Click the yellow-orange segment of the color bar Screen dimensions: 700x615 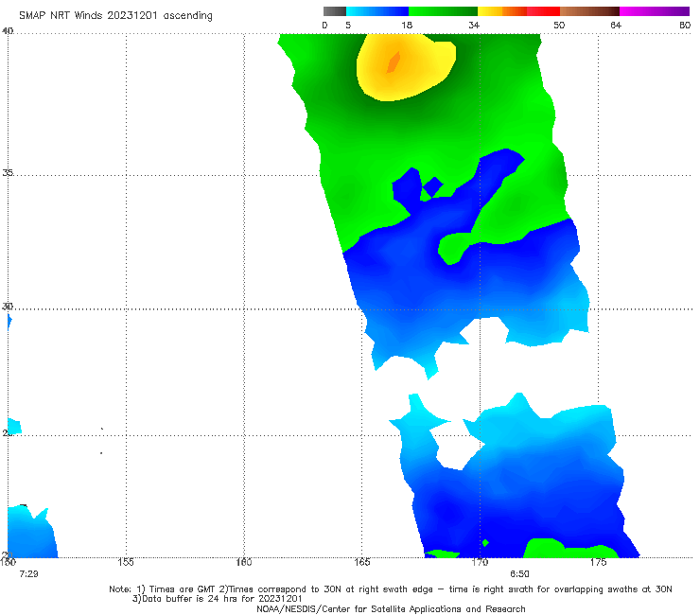click(x=502, y=11)
